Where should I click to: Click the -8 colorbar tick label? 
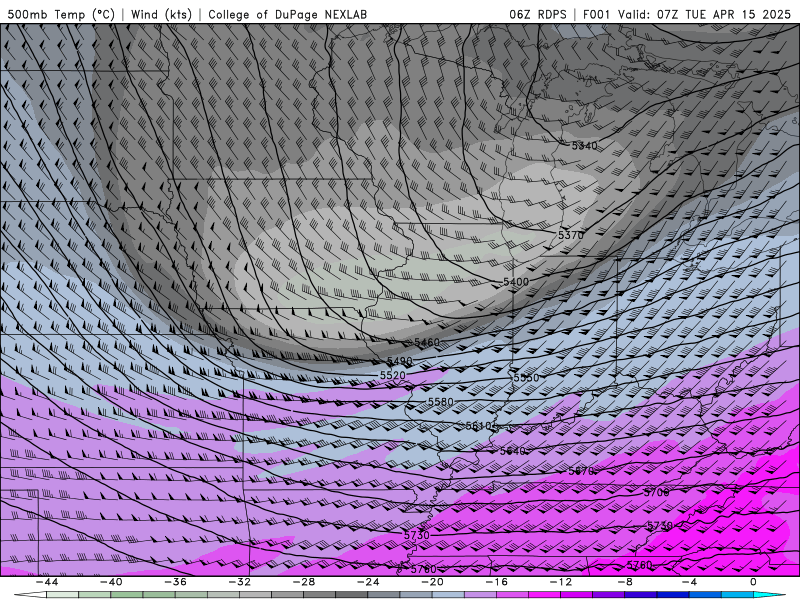(x=626, y=582)
